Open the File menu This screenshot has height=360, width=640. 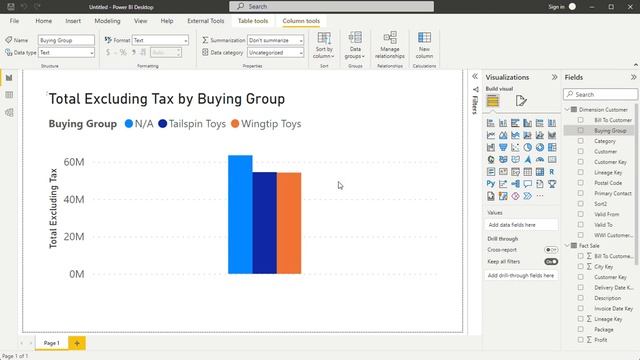point(14,21)
